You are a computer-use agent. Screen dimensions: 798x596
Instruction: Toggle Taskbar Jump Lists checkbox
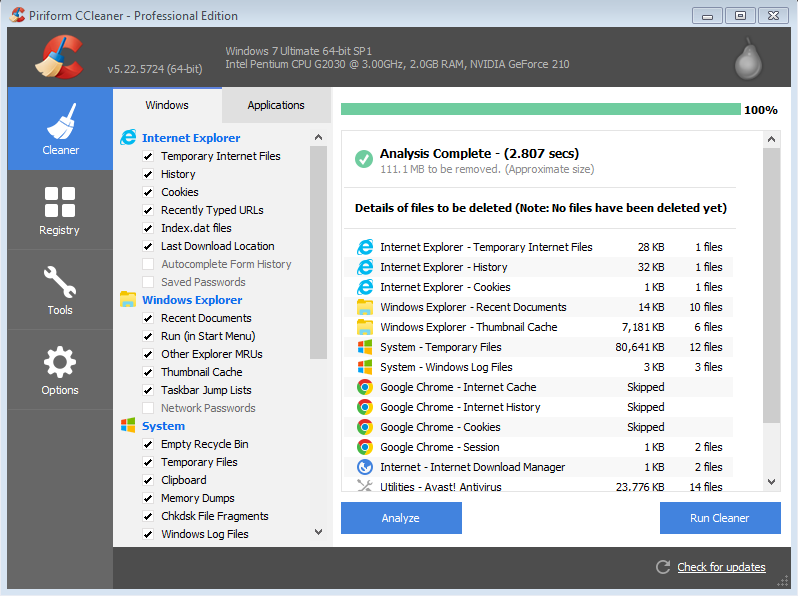148,390
